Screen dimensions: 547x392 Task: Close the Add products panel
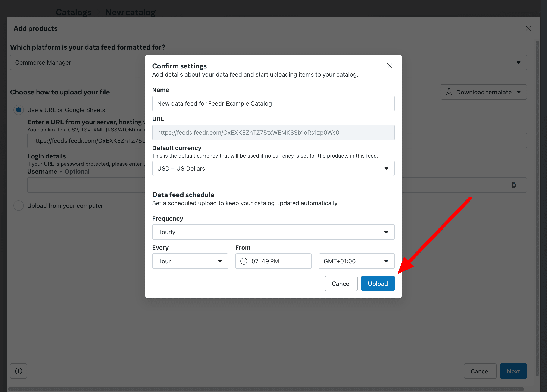coord(528,28)
